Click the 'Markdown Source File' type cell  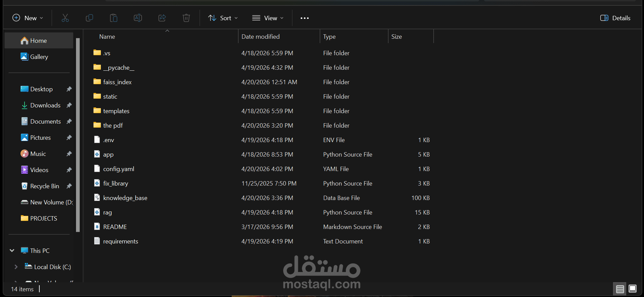352,227
